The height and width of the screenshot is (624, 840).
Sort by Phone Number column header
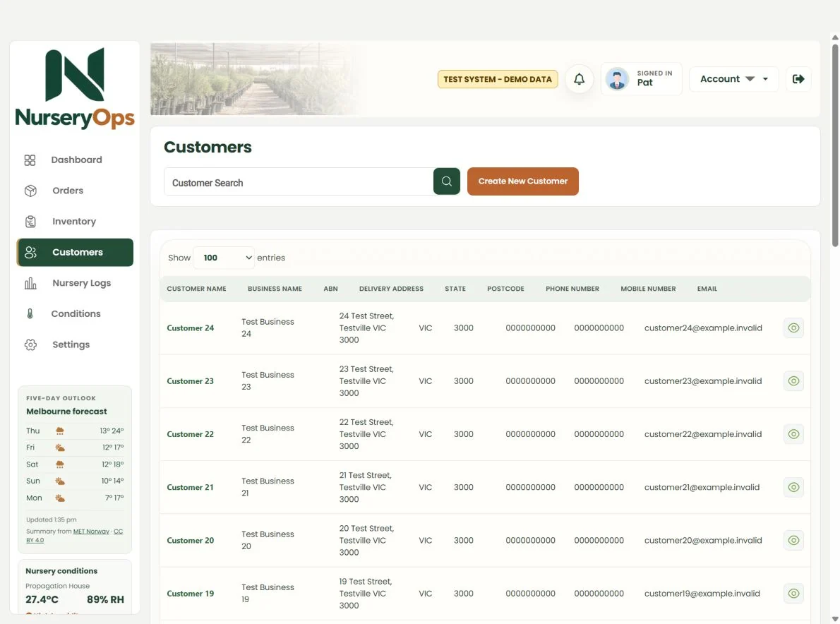pyautogui.click(x=572, y=289)
